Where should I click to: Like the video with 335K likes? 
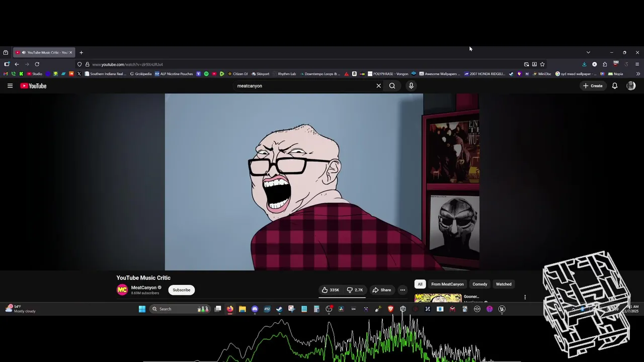click(331, 290)
